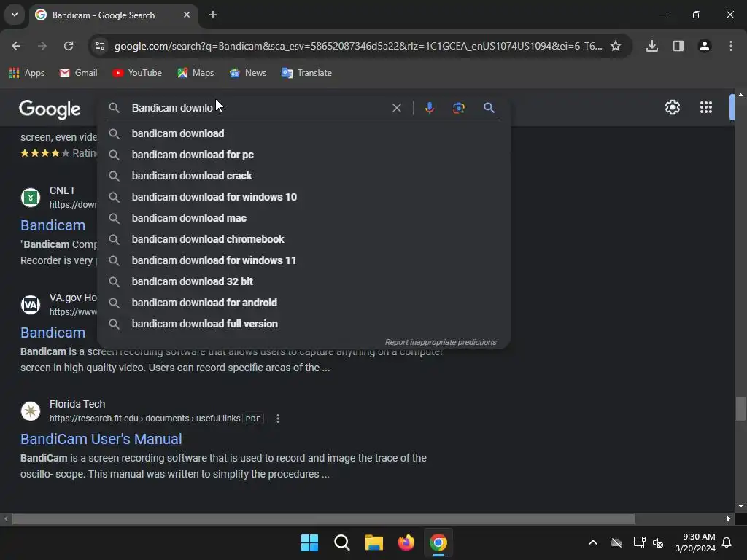Image resolution: width=747 pixels, height=560 pixels.
Task: Click the Chrome back arrow
Action: pyautogui.click(x=16, y=46)
